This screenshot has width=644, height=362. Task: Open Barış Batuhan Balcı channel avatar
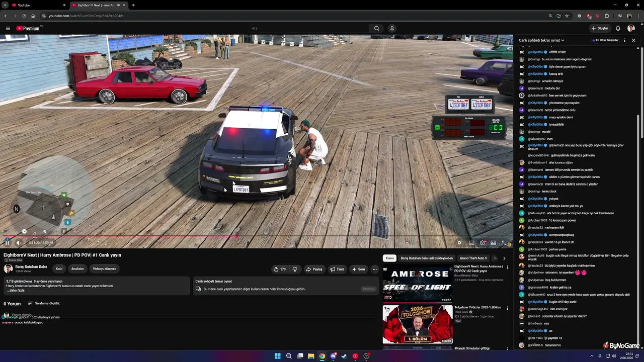8,268
